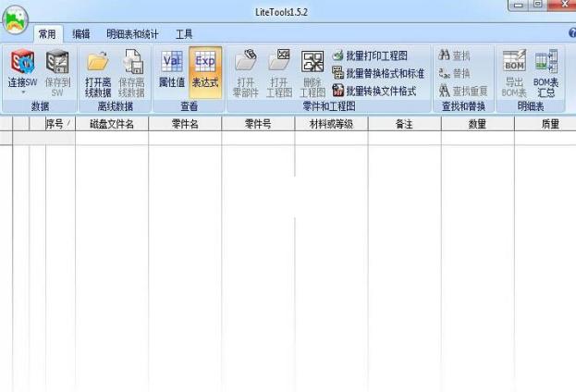Image resolution: width=576 pixels, height=392 pixels.
Task: Click 批量替换格式和标准 button
Action: point(378,73)
